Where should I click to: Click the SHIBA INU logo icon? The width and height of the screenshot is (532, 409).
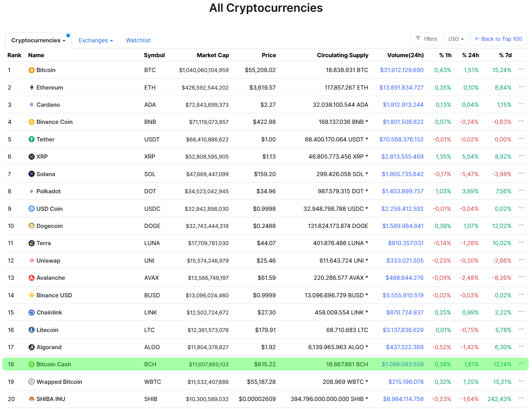pyautogui.click(x=32, y=399)
